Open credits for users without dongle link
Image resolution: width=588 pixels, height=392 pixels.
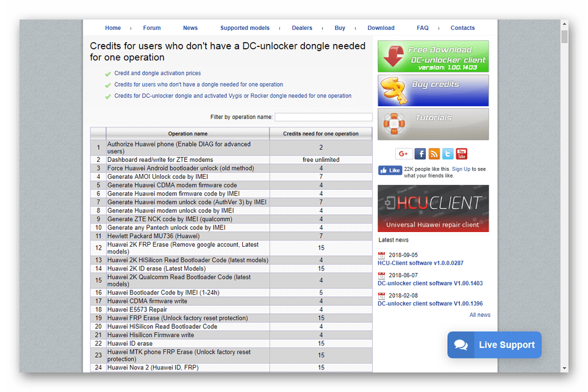point(199,84)
